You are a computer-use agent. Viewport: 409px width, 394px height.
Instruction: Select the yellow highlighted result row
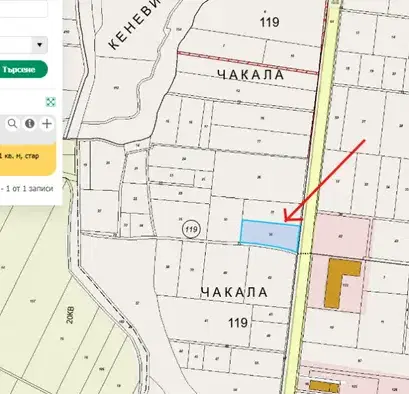click(27, 159)
